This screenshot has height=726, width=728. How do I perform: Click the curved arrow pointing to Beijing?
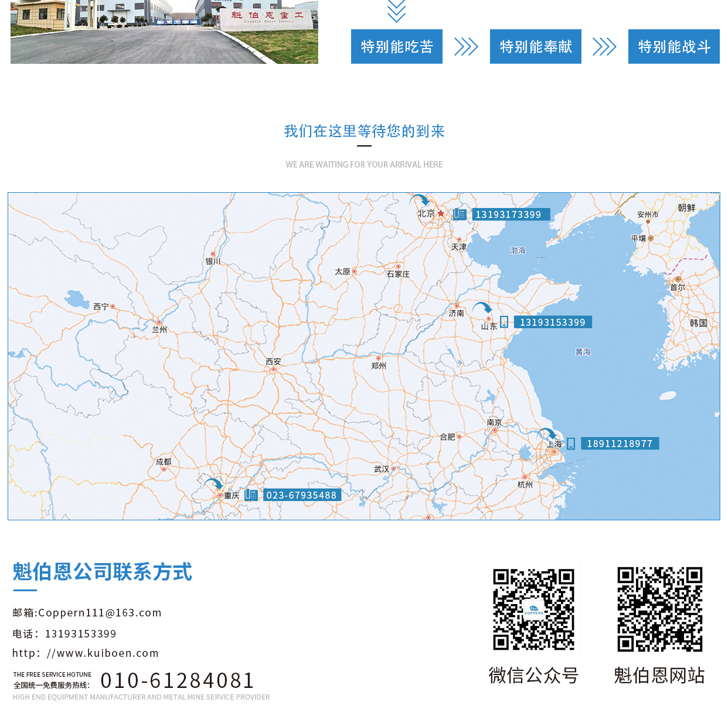[x=420, y=200]
